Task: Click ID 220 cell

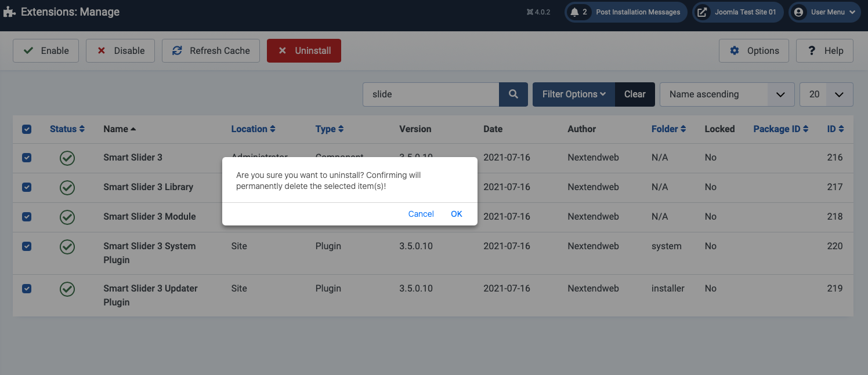Action: coord(835,246)
